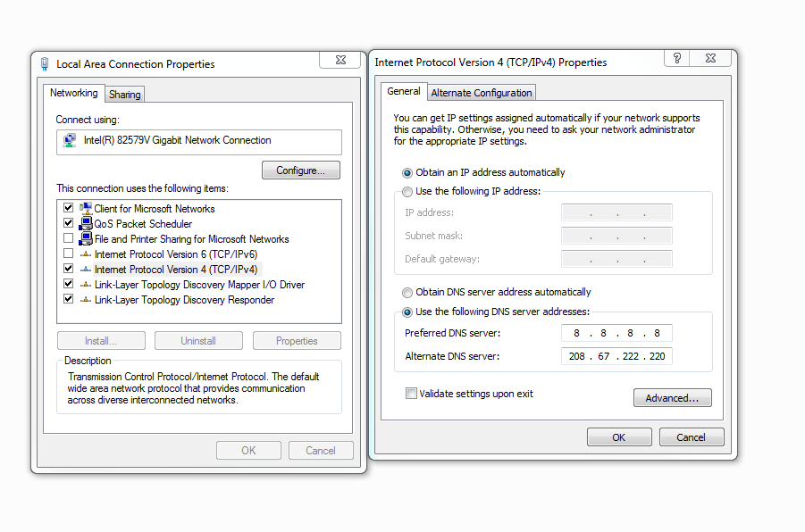Select Internet Protocol Version 4 (TCP/IPv4) row
This screenshot has width=805, height=532.
pyautogui.click(x=176, y=270)
